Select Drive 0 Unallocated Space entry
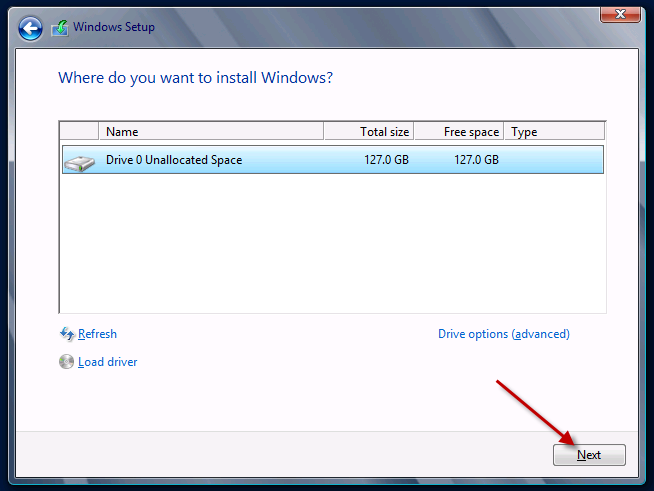Screen dimensions: 654x491 click(x=174, y=160)
